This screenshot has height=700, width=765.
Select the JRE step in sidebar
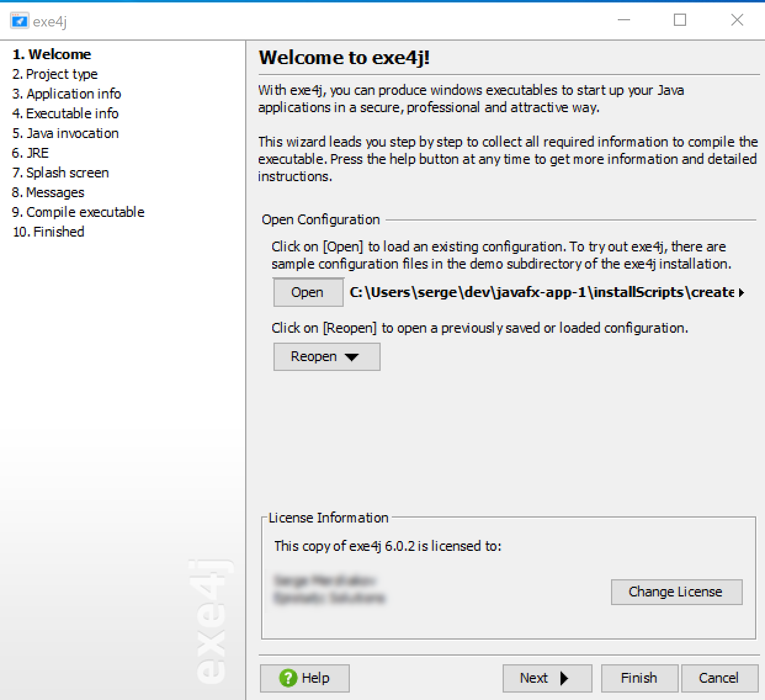(x=30, y=153)
